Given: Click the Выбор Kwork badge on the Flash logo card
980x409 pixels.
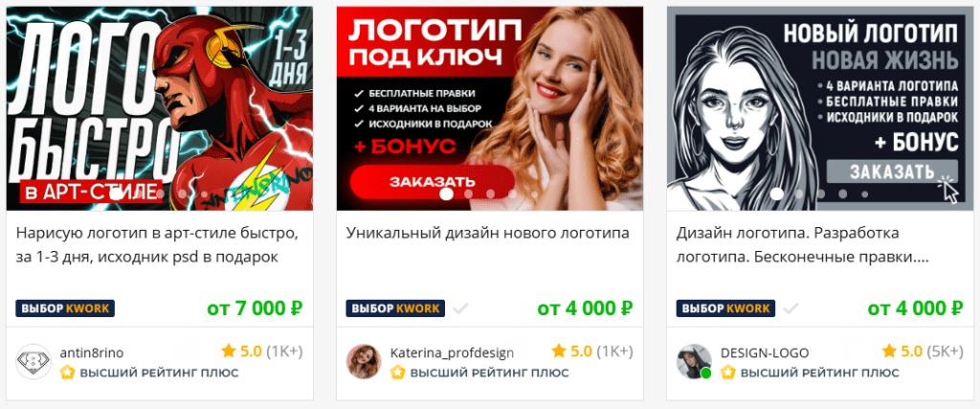Looking at the screenshot, I should pos(65,308).
